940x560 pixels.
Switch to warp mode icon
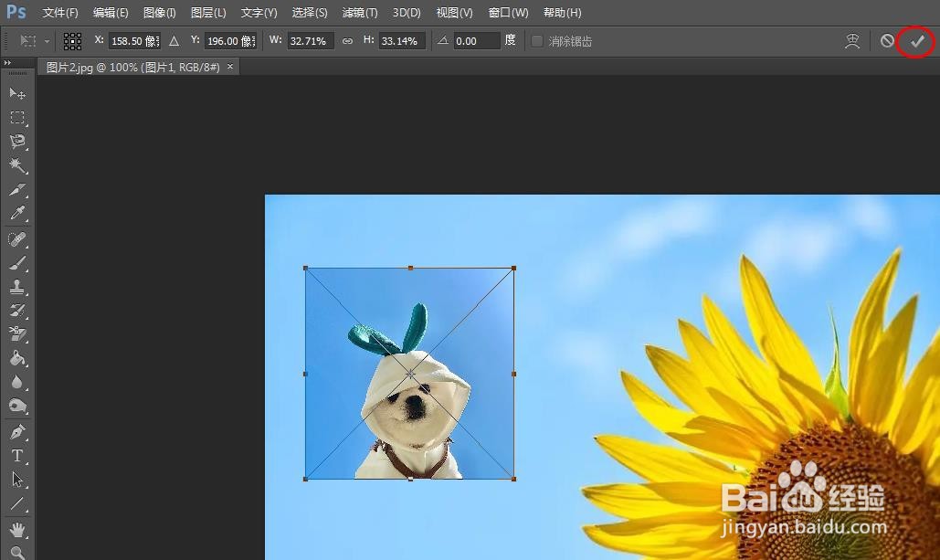coord(852,41)
